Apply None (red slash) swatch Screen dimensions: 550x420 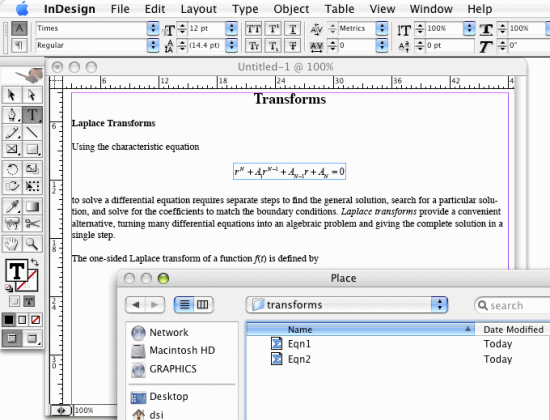(35, 320)
